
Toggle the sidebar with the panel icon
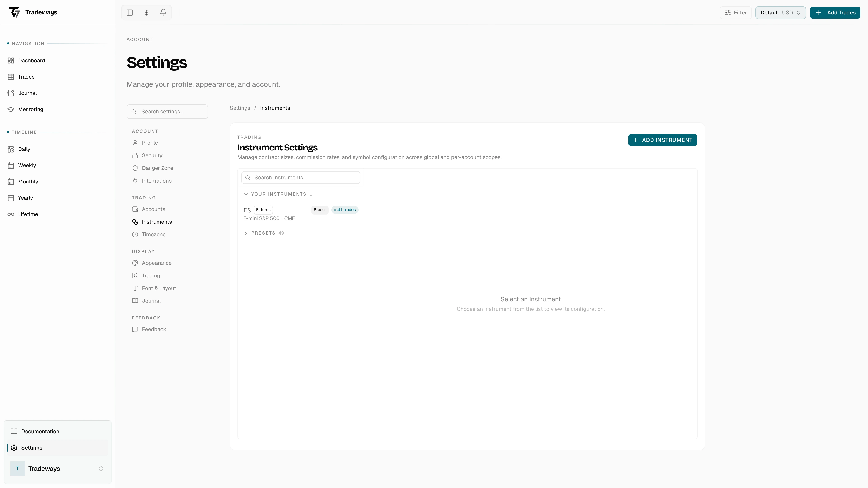(130, 12)
